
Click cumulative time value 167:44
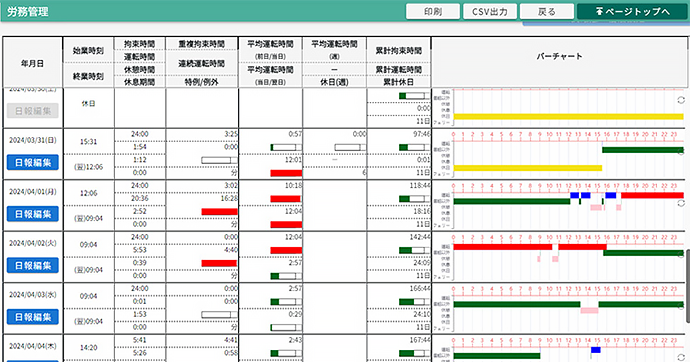pos(420,340)
